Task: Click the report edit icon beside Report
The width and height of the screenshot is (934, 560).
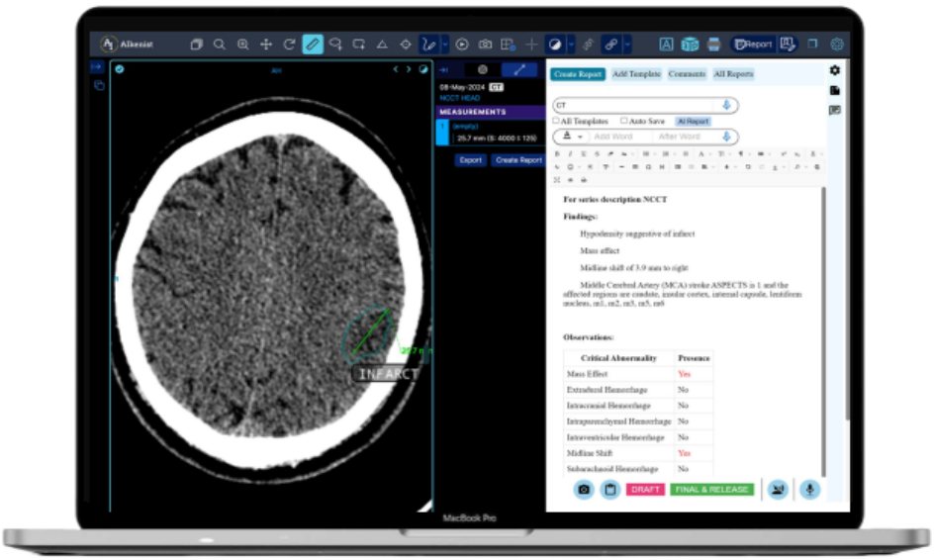Action: (x=788, y=45)
